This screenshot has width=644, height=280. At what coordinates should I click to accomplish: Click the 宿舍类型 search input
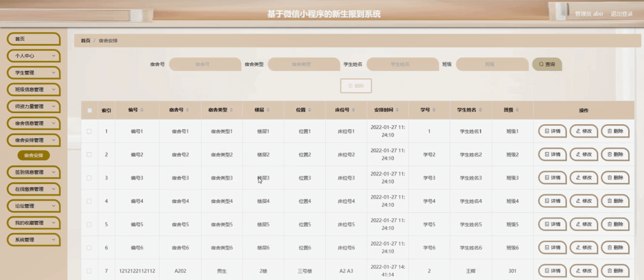(x=303, y=64)
